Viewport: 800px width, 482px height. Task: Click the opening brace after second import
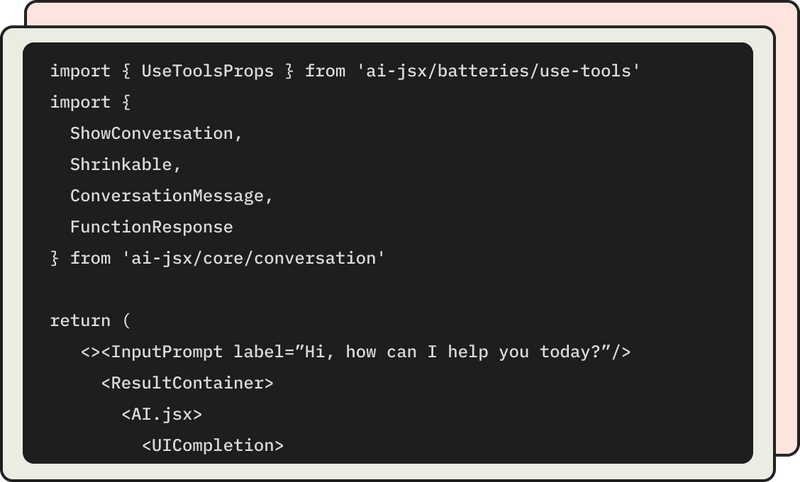click(x=127, y=102)
